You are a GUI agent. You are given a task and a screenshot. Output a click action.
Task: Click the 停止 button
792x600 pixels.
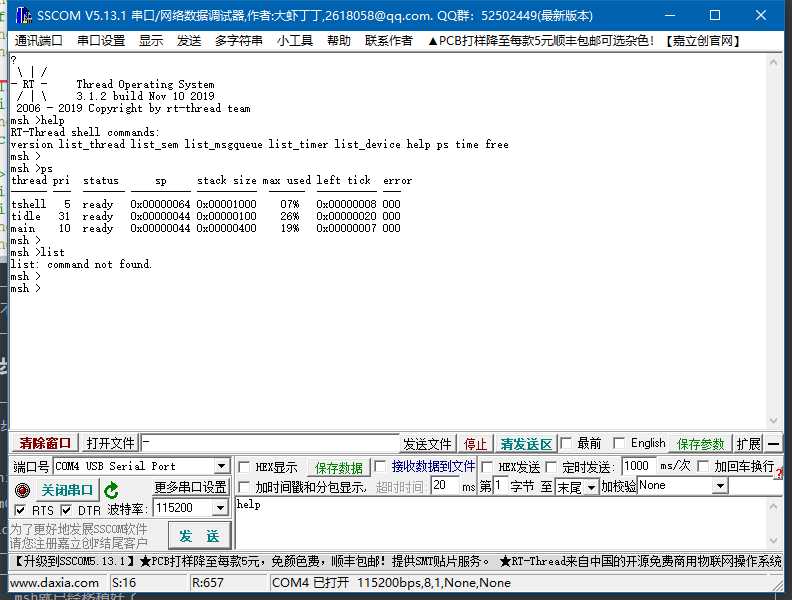click(475, 444)
